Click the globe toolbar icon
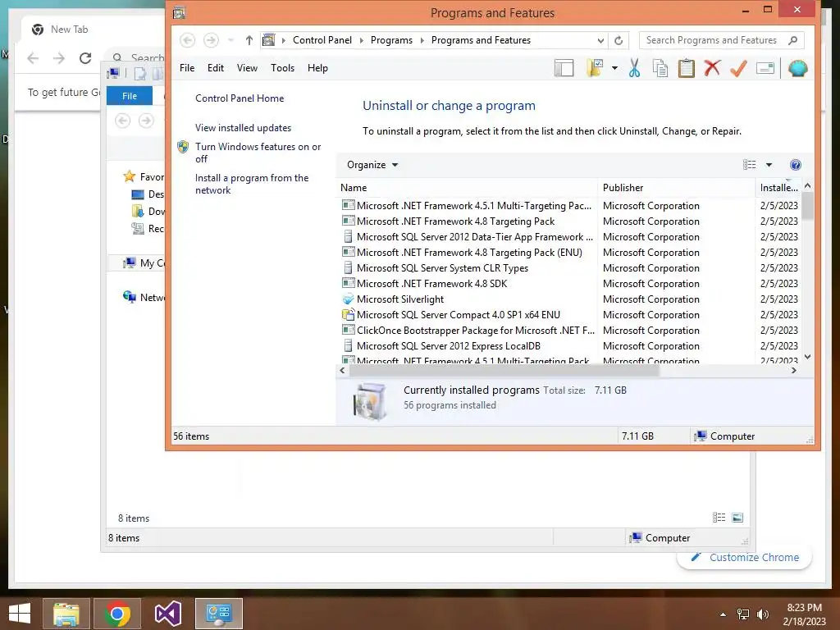Screen dimensions: 840x630 point(797,68)
